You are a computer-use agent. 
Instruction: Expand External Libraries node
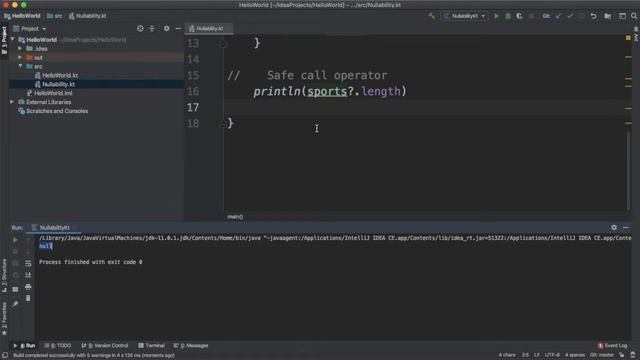tap(12, 102)
